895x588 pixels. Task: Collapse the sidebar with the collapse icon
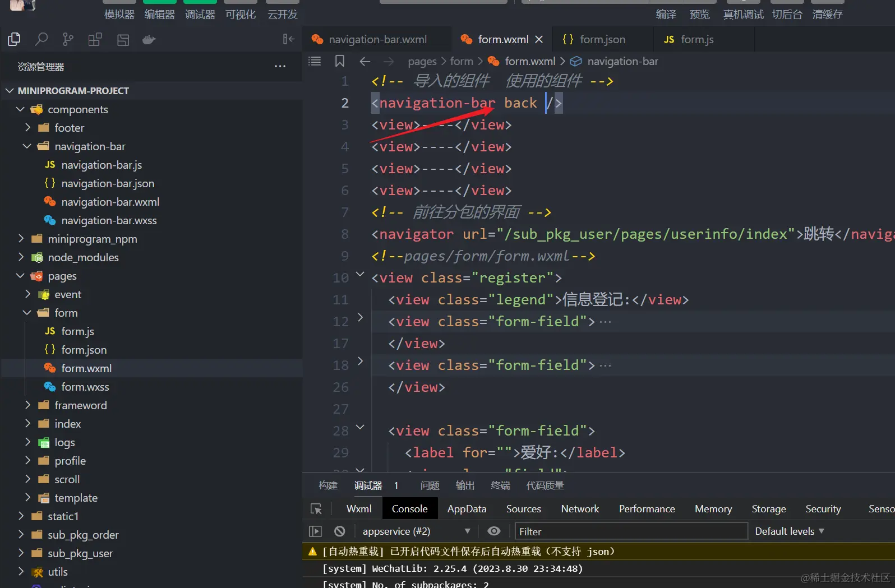point(288,39)
